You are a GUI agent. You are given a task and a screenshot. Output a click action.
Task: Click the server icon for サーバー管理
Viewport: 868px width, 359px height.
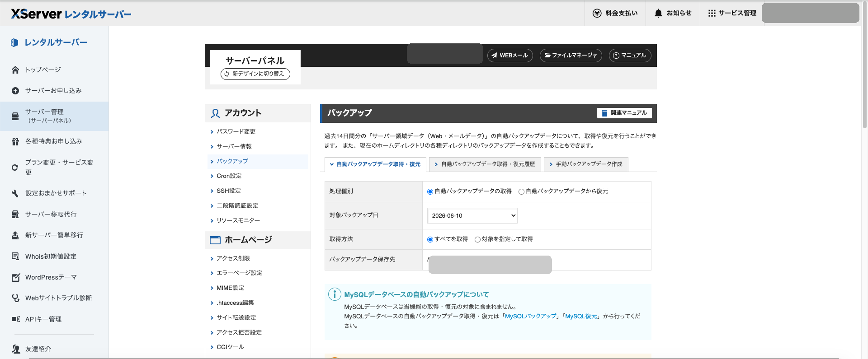point(15,116)
